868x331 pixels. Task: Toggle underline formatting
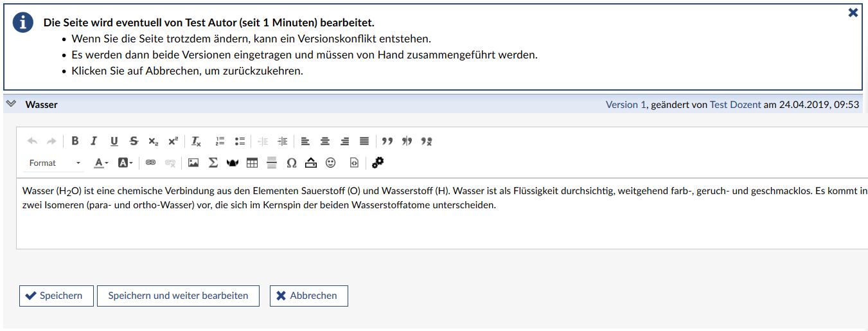(114, 141)
